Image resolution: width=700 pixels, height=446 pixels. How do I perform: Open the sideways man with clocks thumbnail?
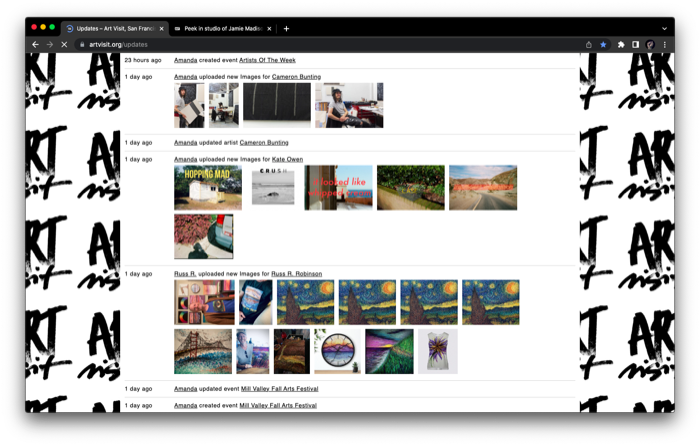[x=204, y=302]
